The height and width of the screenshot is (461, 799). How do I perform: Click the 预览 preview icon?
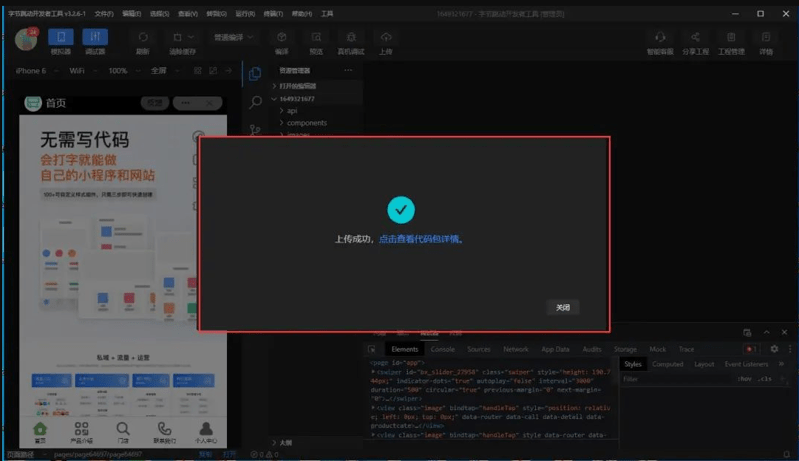tap(316, 37)
